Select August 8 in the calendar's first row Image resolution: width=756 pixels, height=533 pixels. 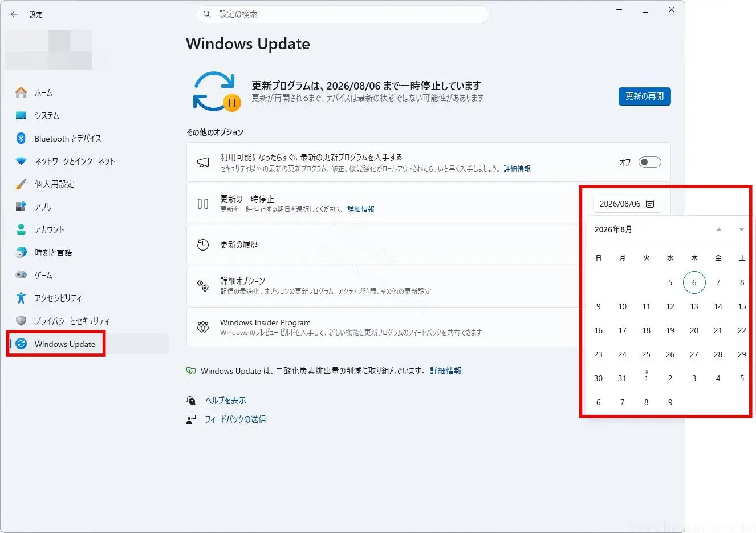(x=742, y=282)
